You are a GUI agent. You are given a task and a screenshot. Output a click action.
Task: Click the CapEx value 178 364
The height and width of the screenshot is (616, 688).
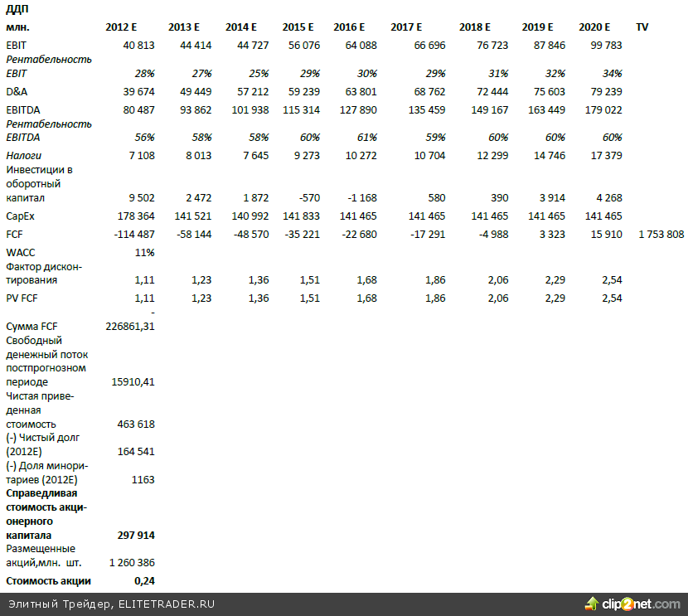click(x=133, y=216)
